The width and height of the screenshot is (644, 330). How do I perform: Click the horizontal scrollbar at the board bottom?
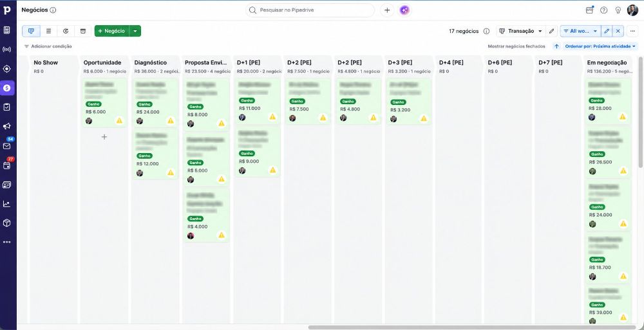[471, 327]
